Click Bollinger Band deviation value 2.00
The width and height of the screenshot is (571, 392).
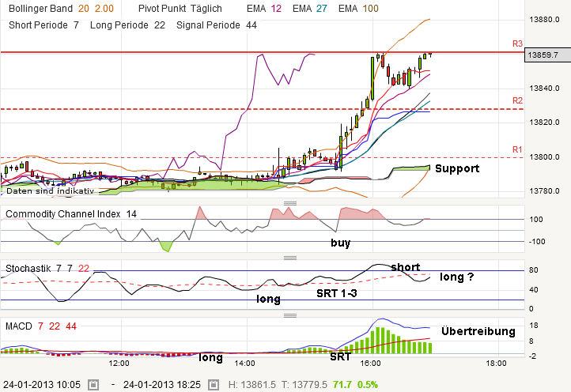tap(104, 9)
